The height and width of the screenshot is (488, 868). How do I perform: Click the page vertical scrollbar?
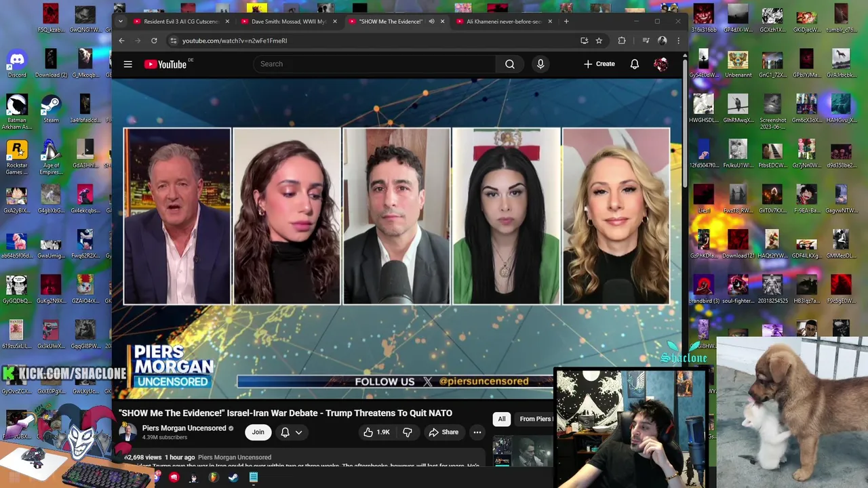pos(685,122)
